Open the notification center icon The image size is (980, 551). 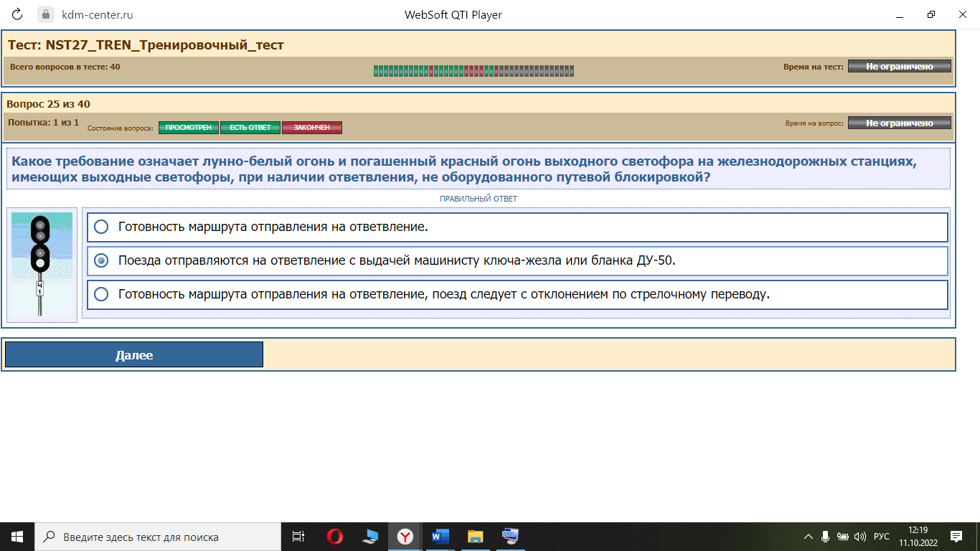956,537
